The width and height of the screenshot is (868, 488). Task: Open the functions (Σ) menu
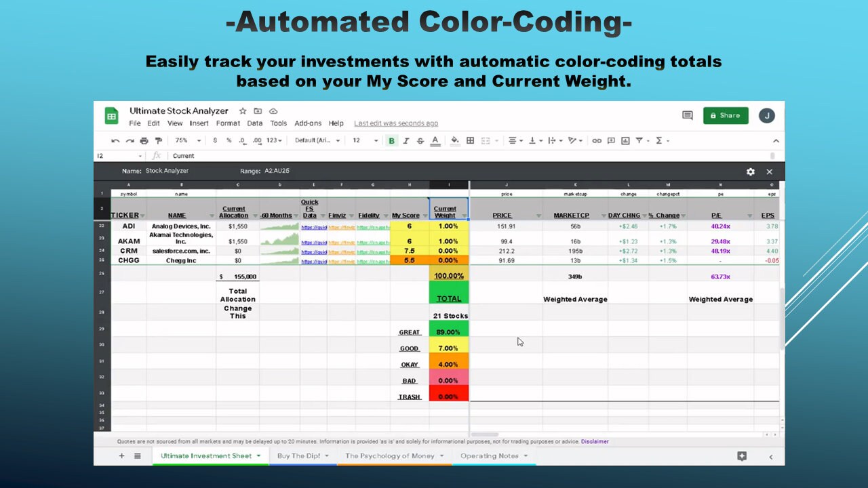pos(656,140)
